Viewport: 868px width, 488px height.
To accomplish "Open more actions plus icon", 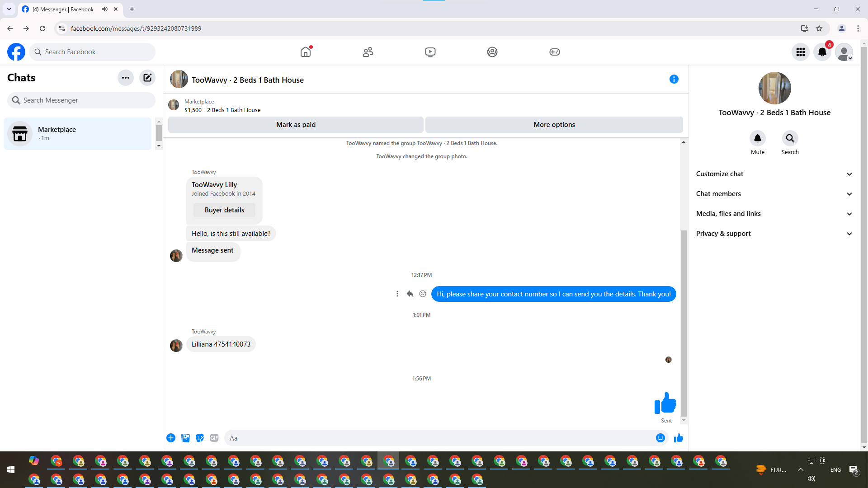I will tap(171, 438).
